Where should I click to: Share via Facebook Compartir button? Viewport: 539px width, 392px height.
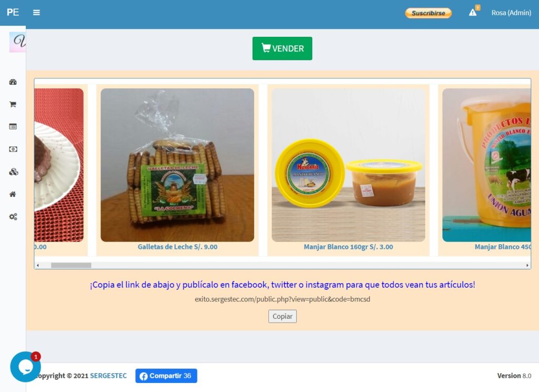pos(166,376)
